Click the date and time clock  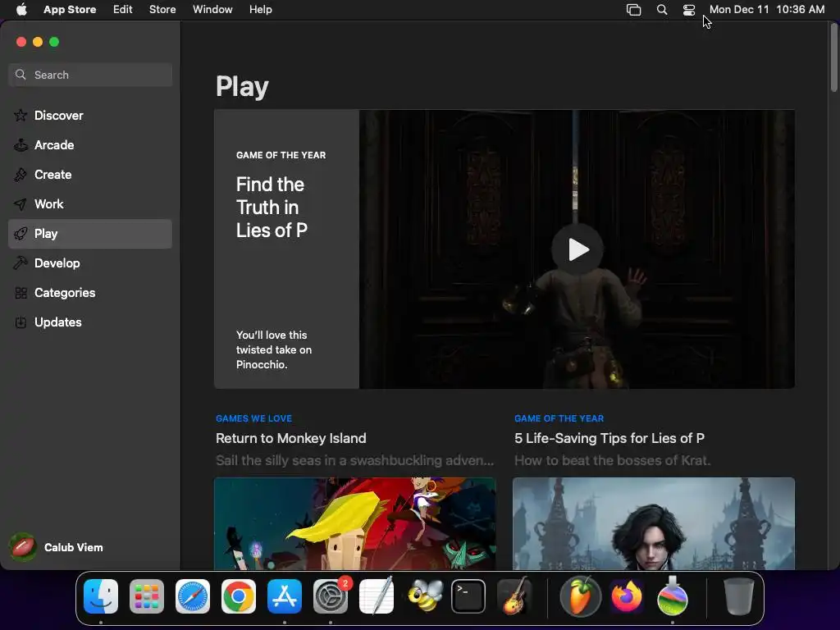click(767, 10)
